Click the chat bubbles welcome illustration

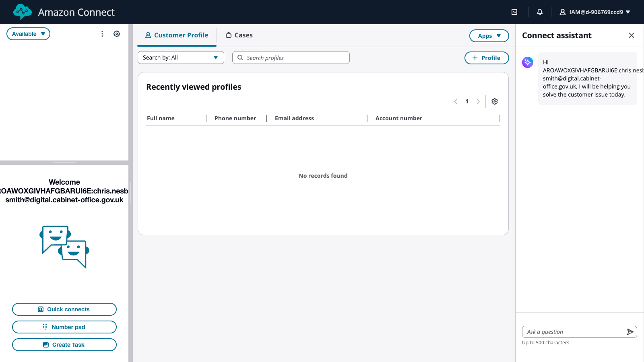tap(64, 247)
